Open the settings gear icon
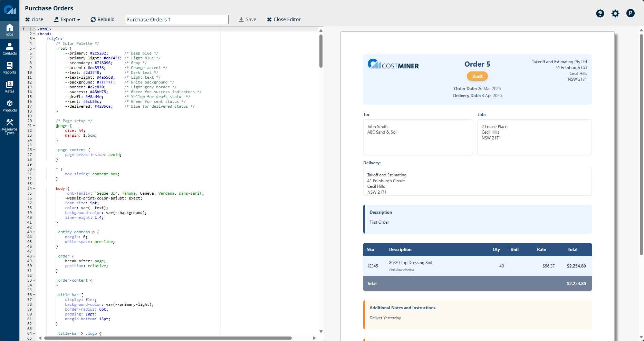 (615, 13)
